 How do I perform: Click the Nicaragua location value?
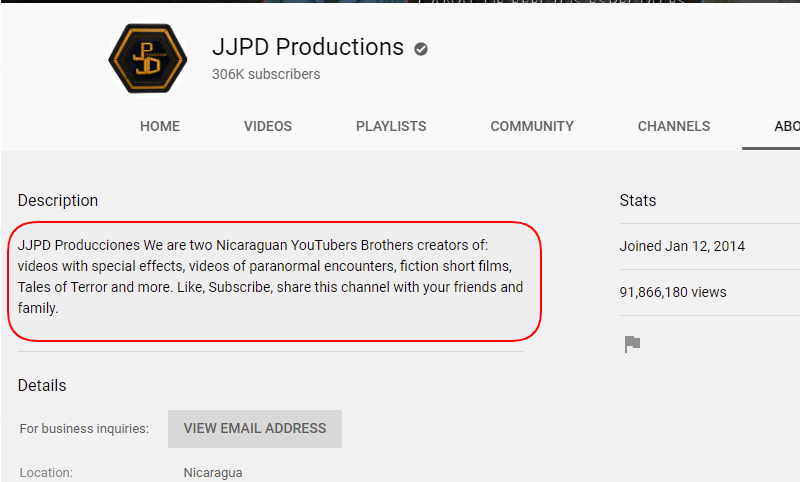point(213,473)
